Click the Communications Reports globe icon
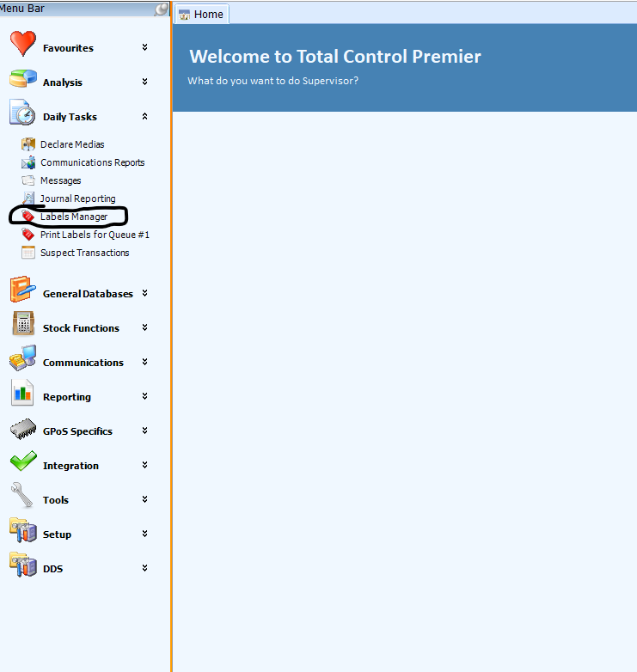This screenshot has width=637, height=672. pos(28,162)
